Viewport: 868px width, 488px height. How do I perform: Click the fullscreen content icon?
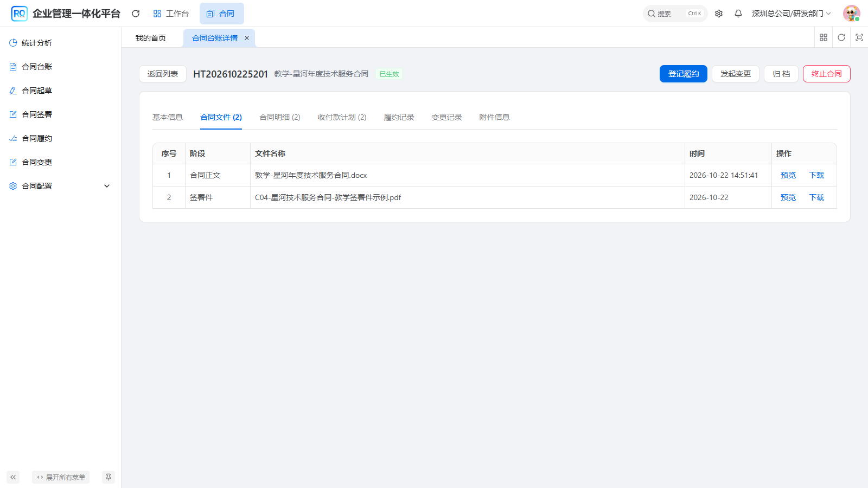point(859,37)
